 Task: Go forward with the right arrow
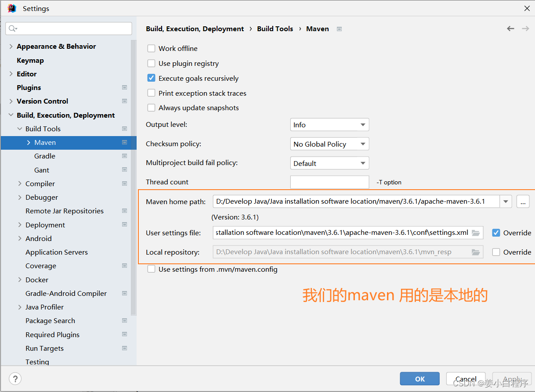pyautogui.click(x=525, y=29)
